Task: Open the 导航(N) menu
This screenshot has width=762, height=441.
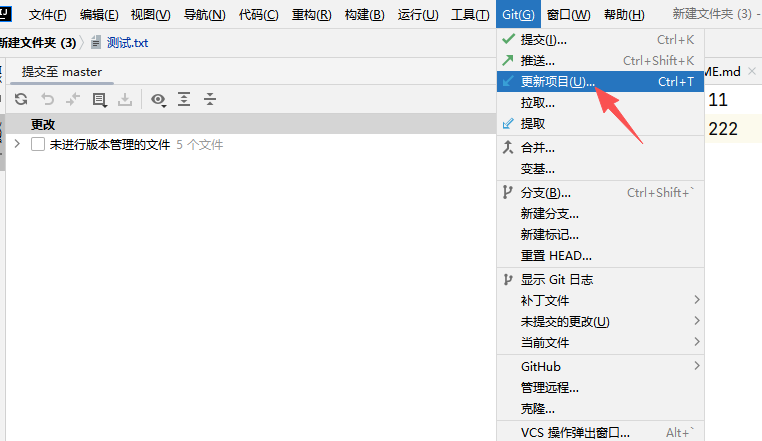Action: tap(205, 15)
